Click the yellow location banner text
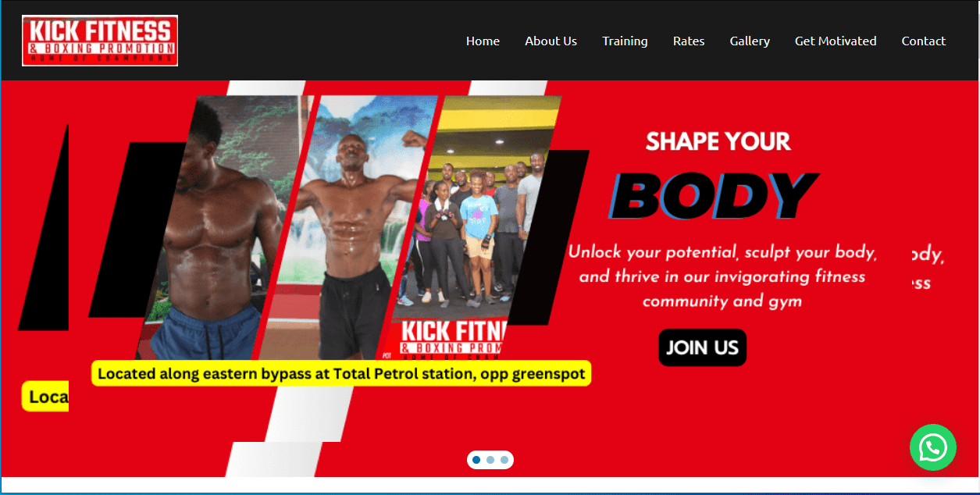This screenshot has width=980, height=495. coord(341,373)
